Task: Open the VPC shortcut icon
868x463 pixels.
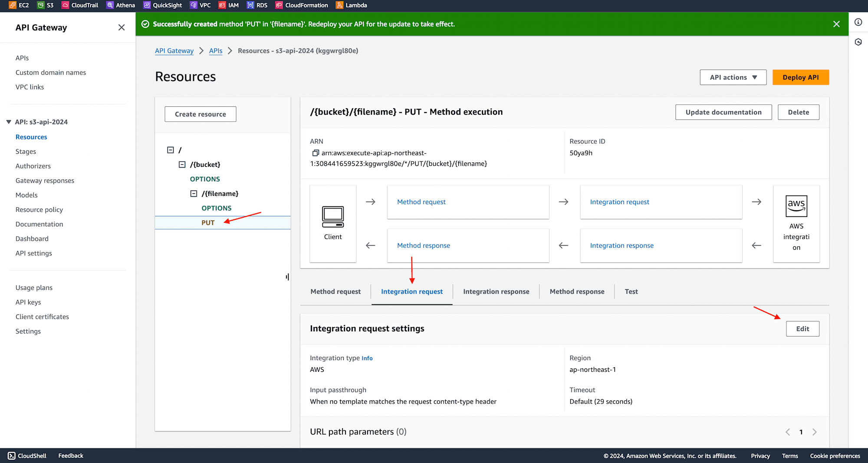Action: pyautogui.click(x=194, y=5)
